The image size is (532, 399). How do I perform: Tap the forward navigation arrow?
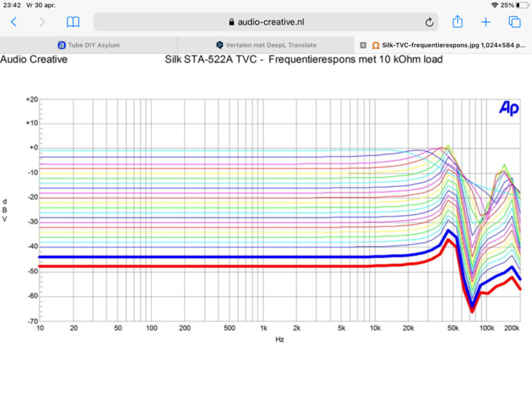click(43, 22)
